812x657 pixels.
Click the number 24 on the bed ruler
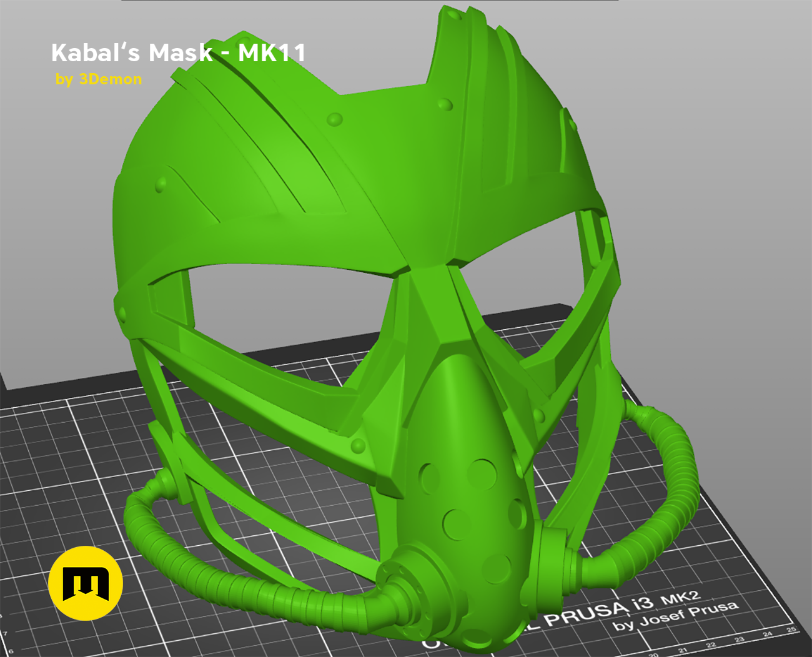(767, 634)
